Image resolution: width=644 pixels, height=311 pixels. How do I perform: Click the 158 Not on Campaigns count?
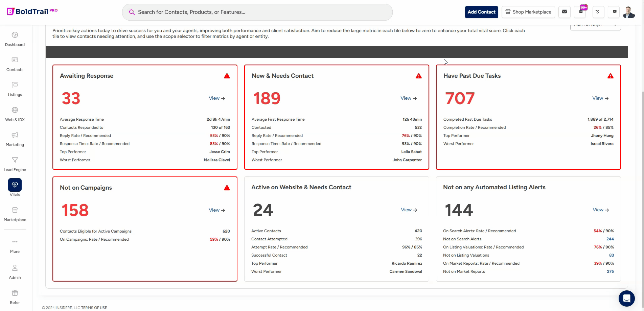[75, 210]
